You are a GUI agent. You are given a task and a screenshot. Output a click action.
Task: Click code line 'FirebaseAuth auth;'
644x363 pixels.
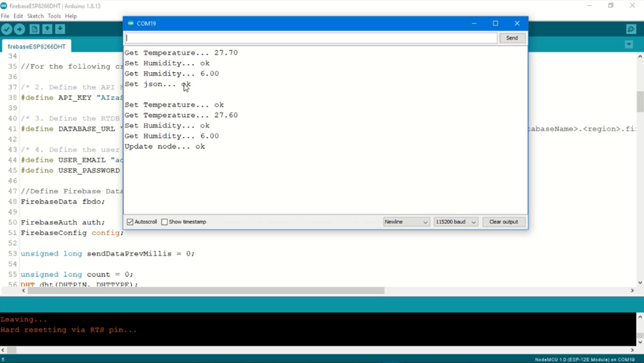coord(63,223)
